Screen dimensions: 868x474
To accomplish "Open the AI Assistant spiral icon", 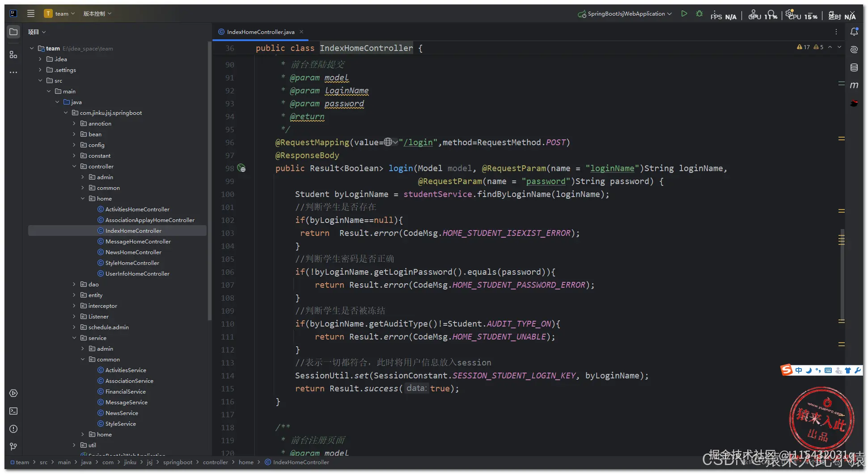I will tap(854, 50).
